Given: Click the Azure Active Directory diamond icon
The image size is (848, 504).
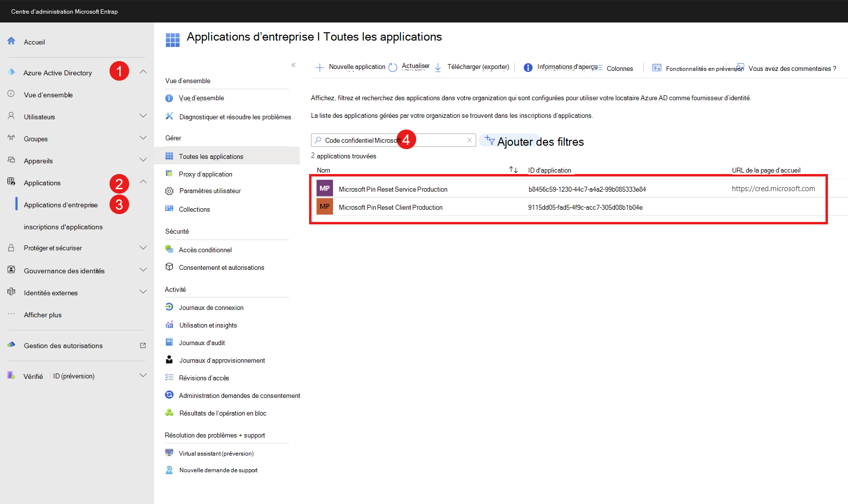Looking at the screenshot, I should pyautogui.click(x=11, y=72).
